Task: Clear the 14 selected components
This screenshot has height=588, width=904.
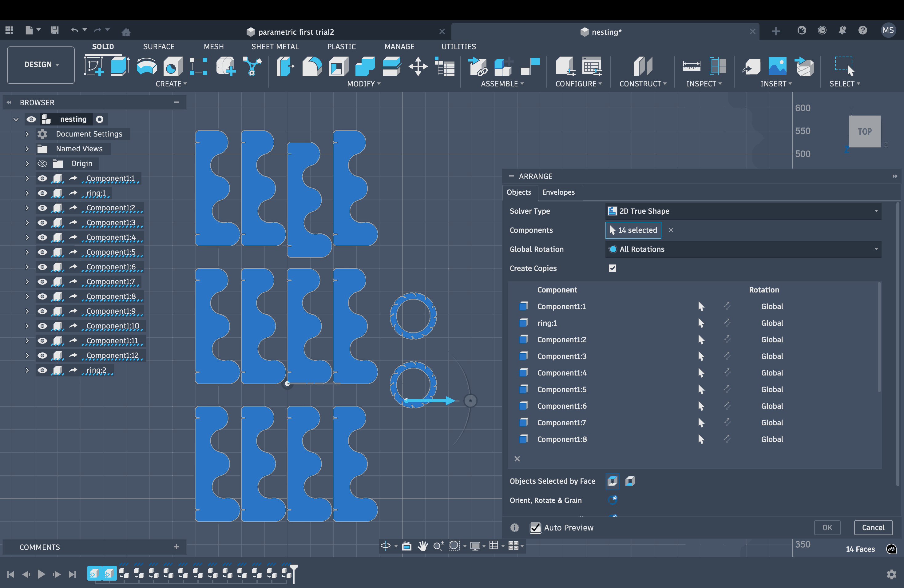Action: (671, 230)
